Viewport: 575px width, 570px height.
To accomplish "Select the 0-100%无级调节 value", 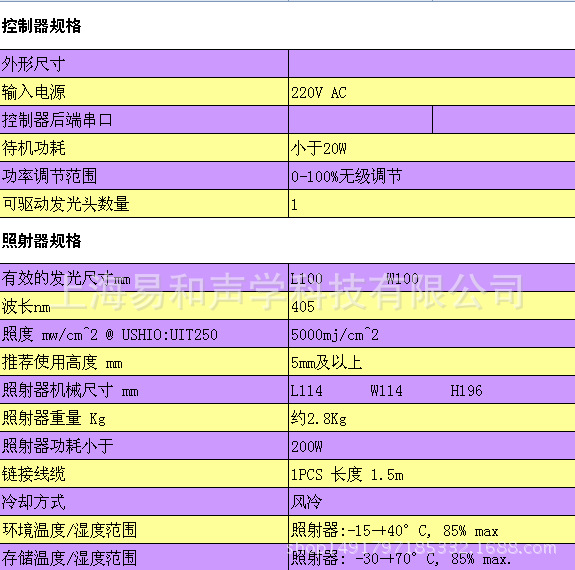I will click(x=347, y=176).
